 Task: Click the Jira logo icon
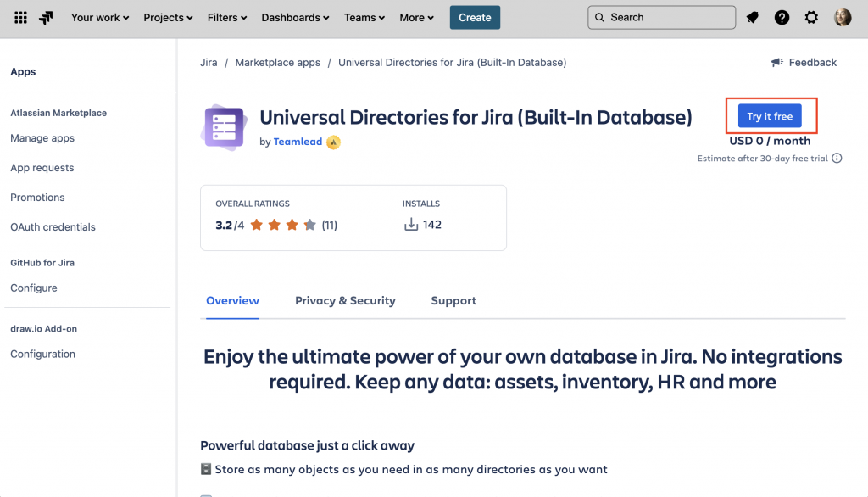[x=46, y=18]
